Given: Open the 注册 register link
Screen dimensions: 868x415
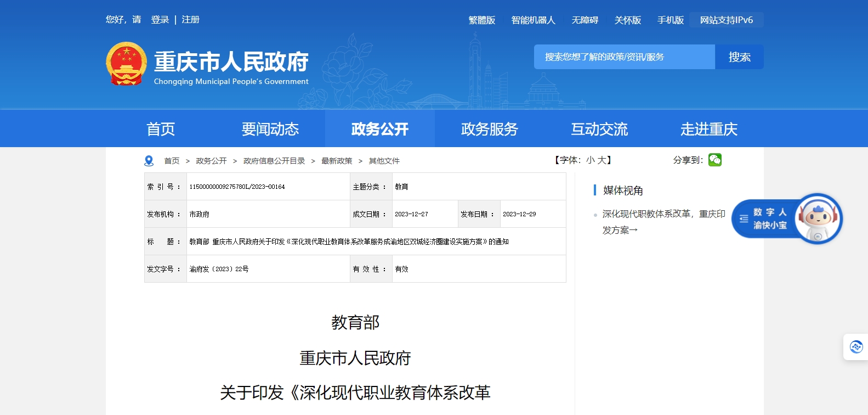Looking at the screenshot, I should point(190,20).
